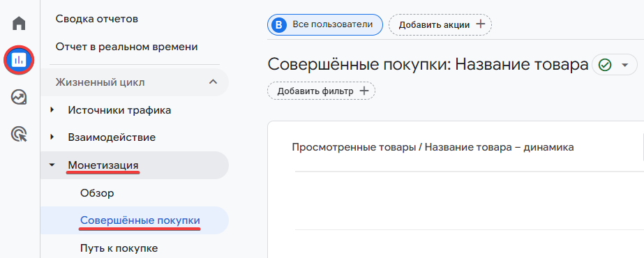Click the blue B avatar badge
The image size is (644, 258).
pos(279,24)
